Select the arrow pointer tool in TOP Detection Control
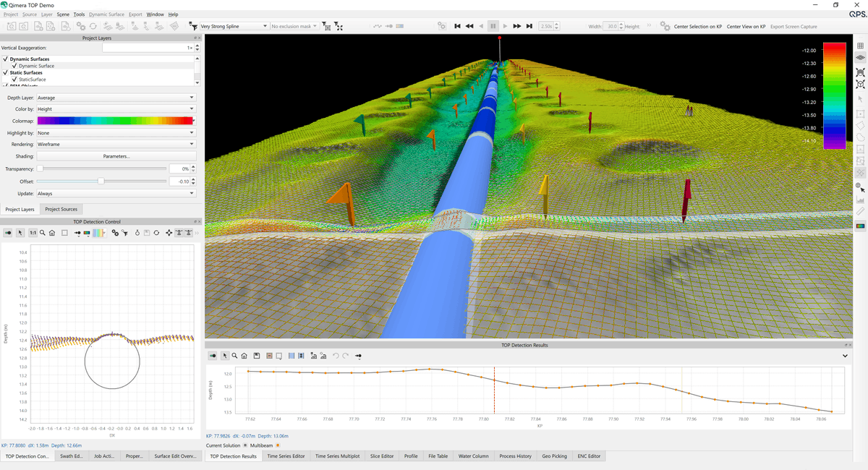This screenshot has height=470, width=868. tap(20, 233)
